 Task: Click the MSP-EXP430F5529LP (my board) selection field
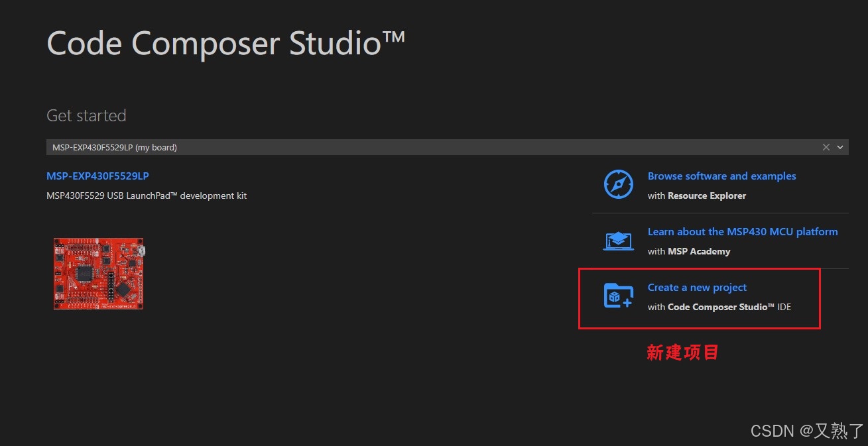coord(448,147)
